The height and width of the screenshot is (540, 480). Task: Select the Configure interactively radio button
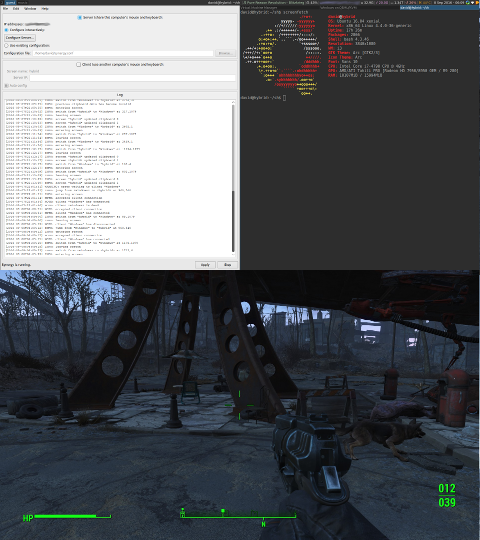pos(7,30)
